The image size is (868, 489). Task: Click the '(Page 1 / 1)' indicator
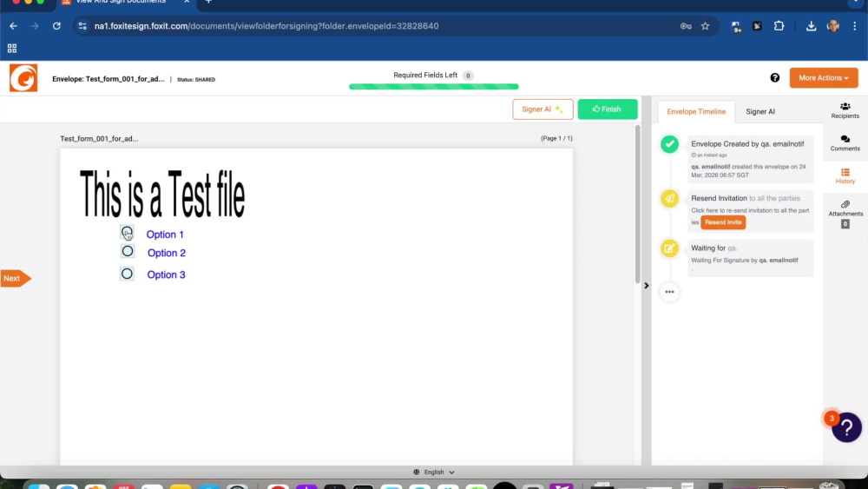point(556,138)
